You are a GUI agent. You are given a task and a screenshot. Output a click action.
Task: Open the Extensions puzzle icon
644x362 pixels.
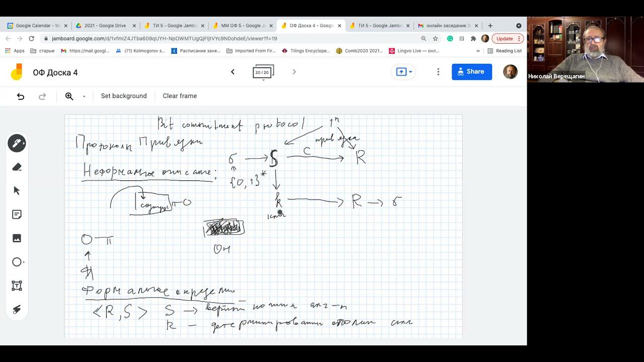click(x=473, y=38)
